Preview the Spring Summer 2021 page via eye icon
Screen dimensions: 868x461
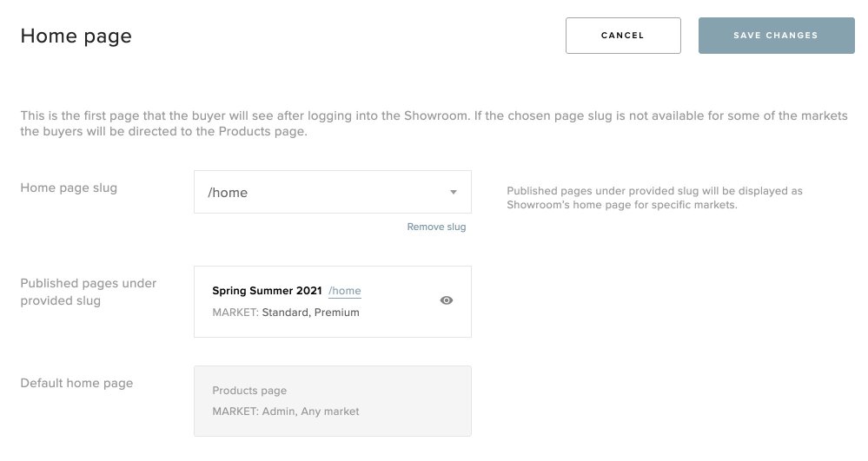point(447,300)
